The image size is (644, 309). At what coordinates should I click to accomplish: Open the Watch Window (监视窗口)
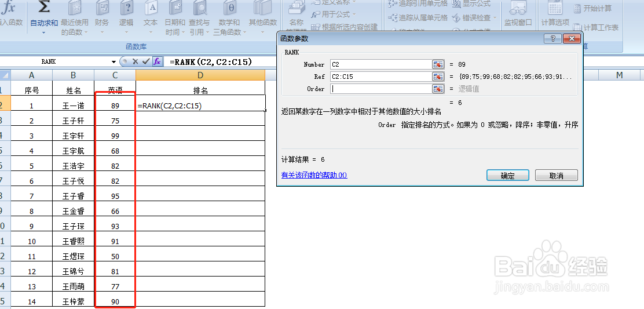pyautogui.click(x=518, y=14)
